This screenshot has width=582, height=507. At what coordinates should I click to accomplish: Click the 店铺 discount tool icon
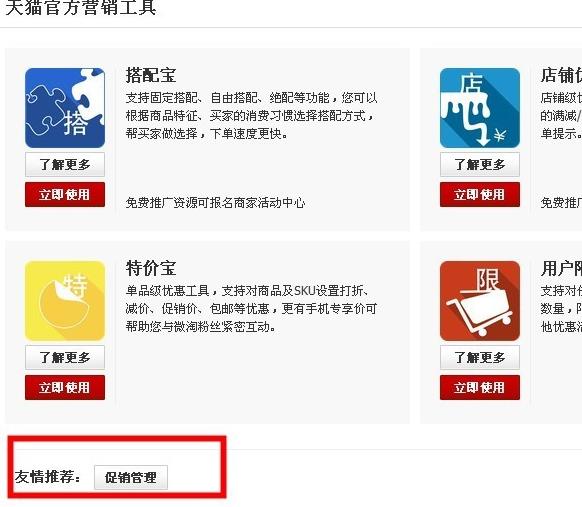480,108
